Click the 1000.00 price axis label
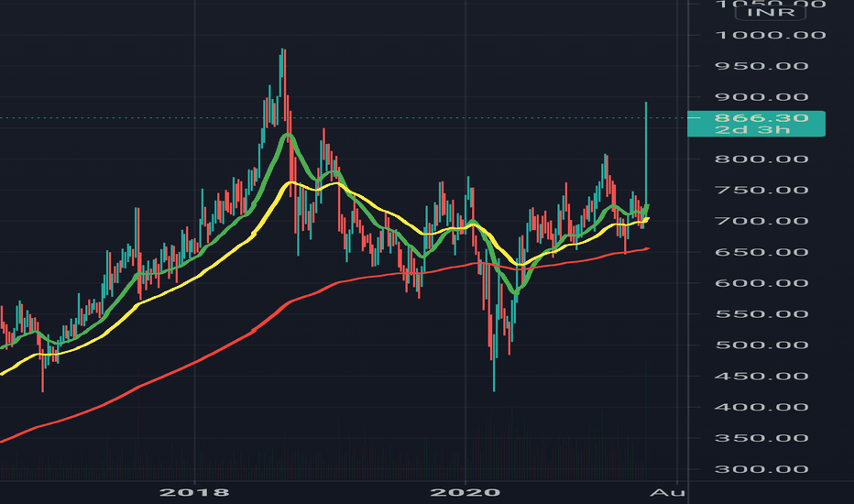This screenshot has height=504, width=854. (x=770, y=35)
